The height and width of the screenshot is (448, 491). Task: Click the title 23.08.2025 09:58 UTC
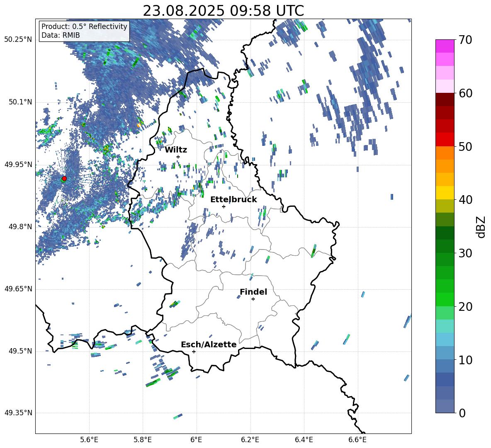pyautogui.click(x=223, y=11)
